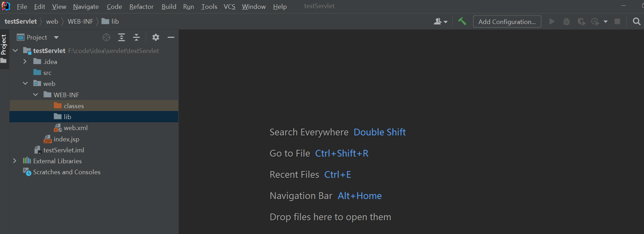Viewport: 644px width, 234px height.
Task: Click the Ctrl+Shift+R shortcut text
Action: click(342, 153)
